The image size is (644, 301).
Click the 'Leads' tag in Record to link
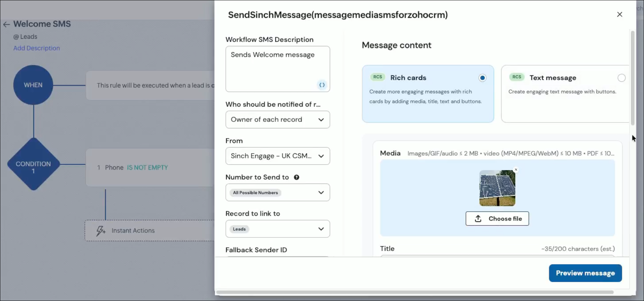239,229
